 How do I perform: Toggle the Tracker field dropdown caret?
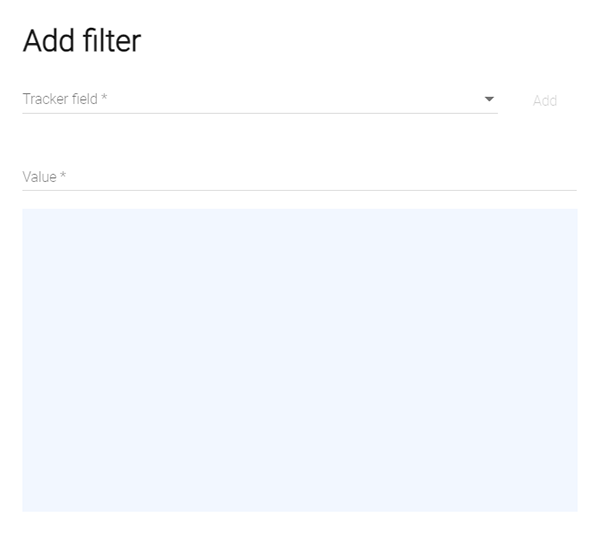489,99
